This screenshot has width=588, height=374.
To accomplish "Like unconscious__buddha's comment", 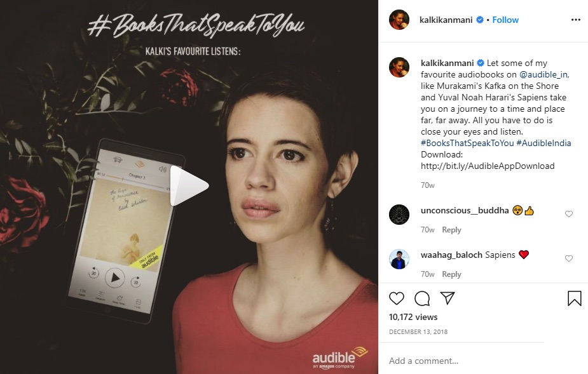I will pos(569,214).
